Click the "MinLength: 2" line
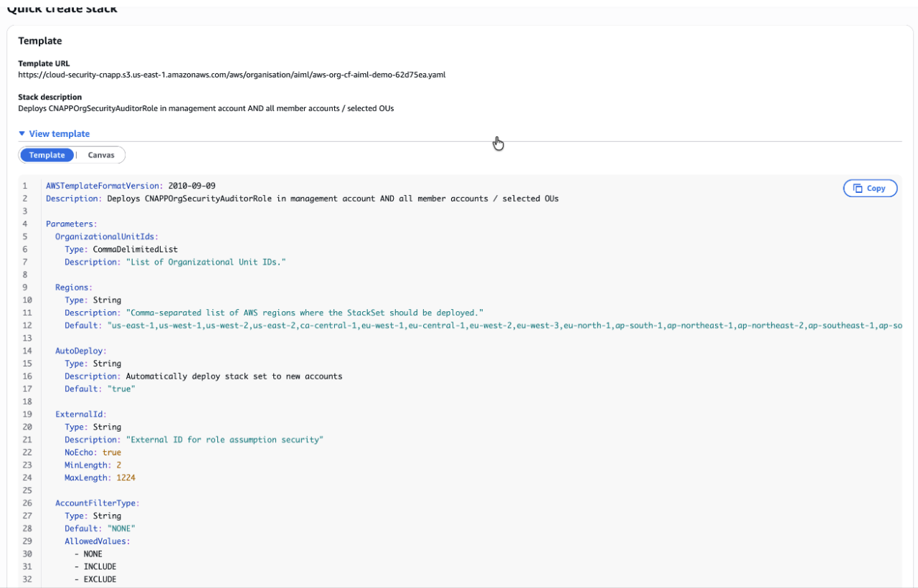This screenshot has height=588, width=918. tap(93, 465)
